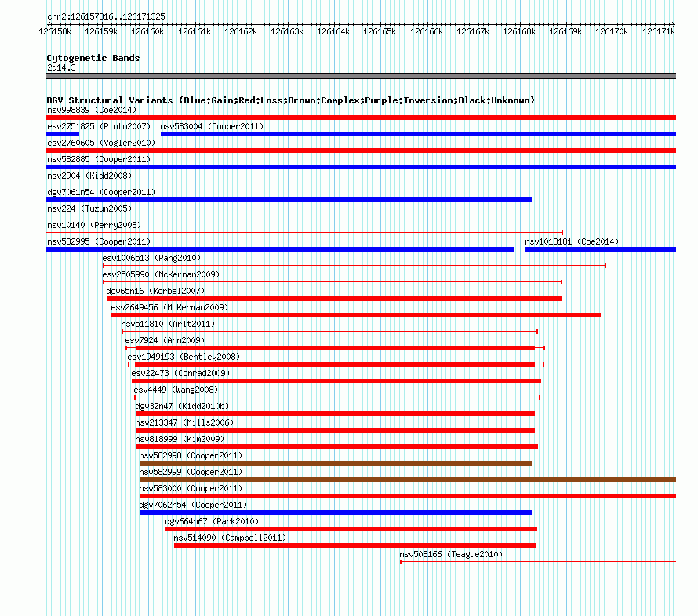Select the brown nsv582998 (Cooper2011) complex bar

click(x=336, y=463)
